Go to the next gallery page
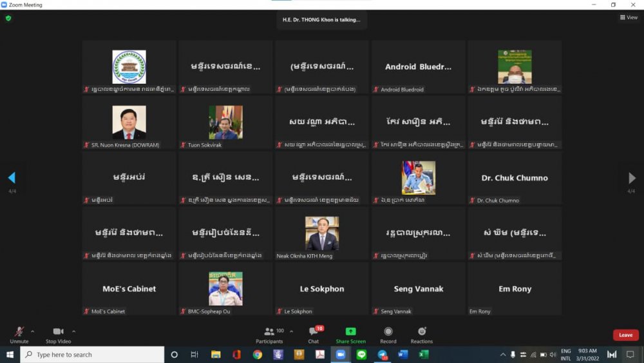Image resolution: width=644 pixels, height=363 pixels. coord(632,178)
